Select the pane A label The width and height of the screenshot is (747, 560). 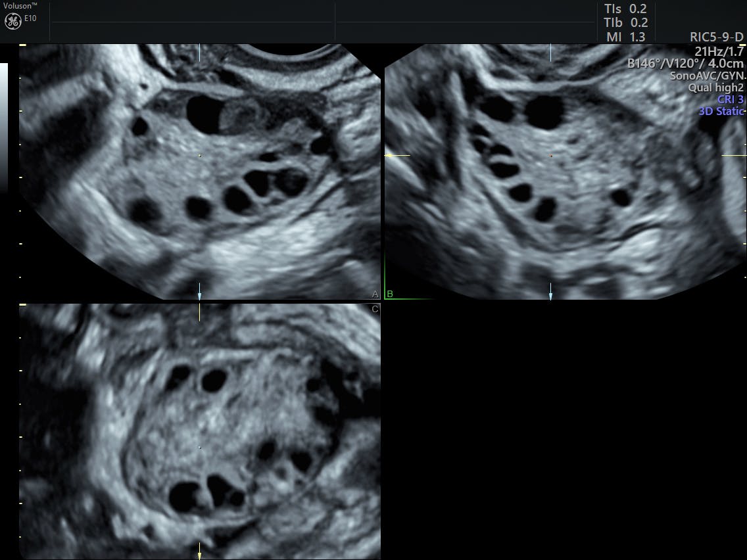point(375,293)
